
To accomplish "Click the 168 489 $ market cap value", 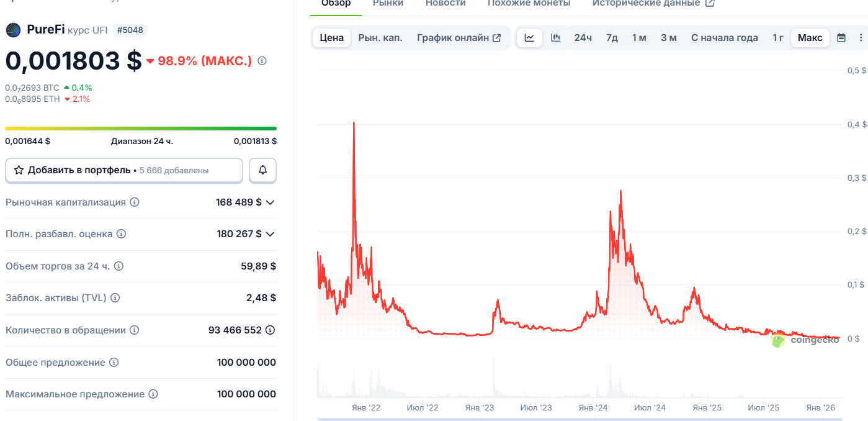I will tap(239, 202).
